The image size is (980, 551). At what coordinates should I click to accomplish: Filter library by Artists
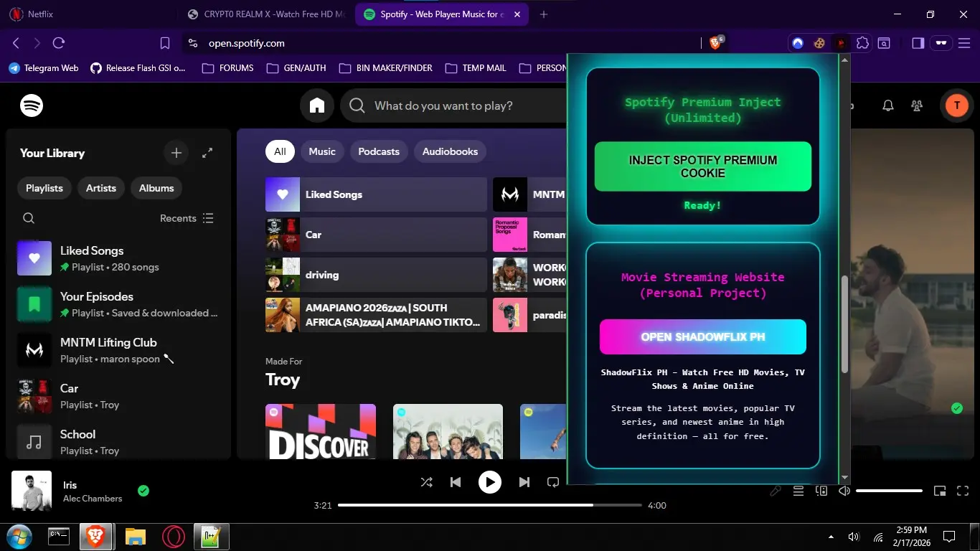pos(101,188)
